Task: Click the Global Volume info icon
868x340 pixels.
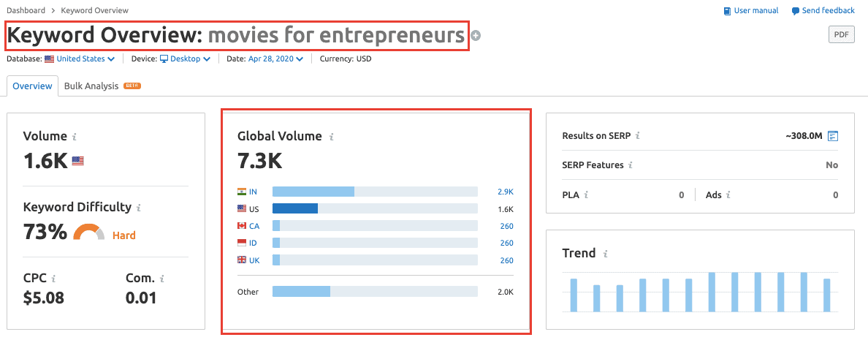Action: (x=332, y=136)
